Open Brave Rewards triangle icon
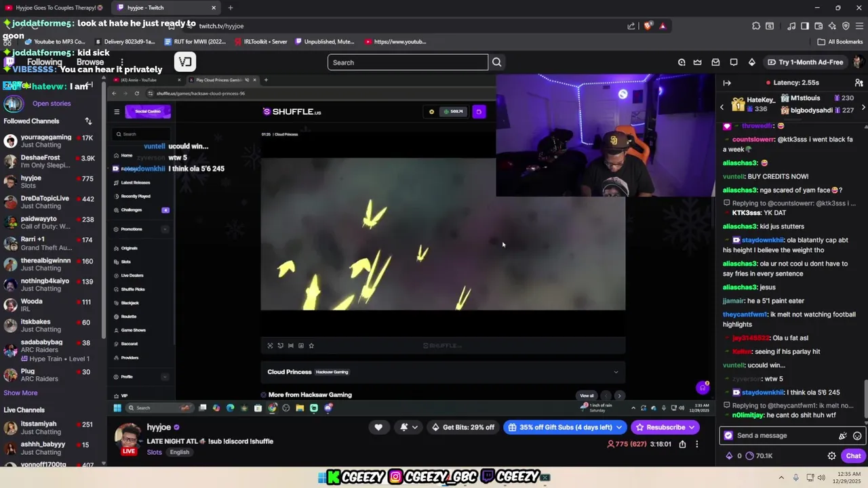Viewport: 868px width, 488px height. [x=663, y=26]
